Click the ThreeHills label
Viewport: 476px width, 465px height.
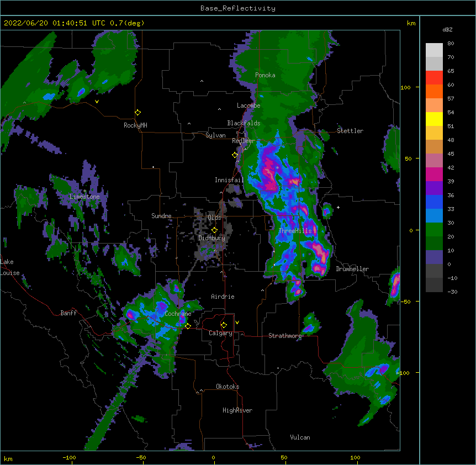click(x=295, y=231)
